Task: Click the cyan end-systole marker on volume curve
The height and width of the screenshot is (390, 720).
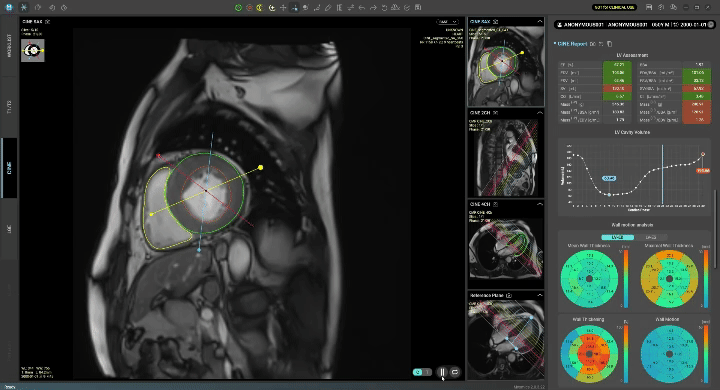Action: (609, 195)
